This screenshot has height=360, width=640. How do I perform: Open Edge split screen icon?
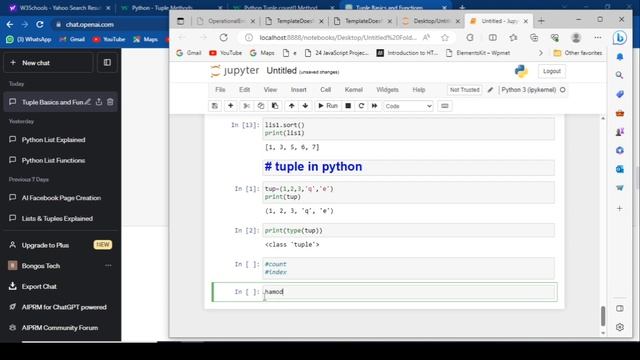[493, 38]
